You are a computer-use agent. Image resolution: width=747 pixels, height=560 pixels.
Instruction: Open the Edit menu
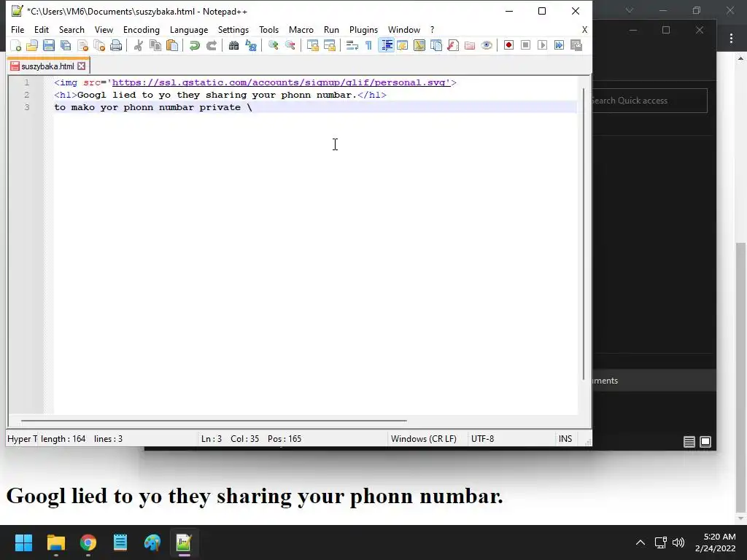(42, 29)
